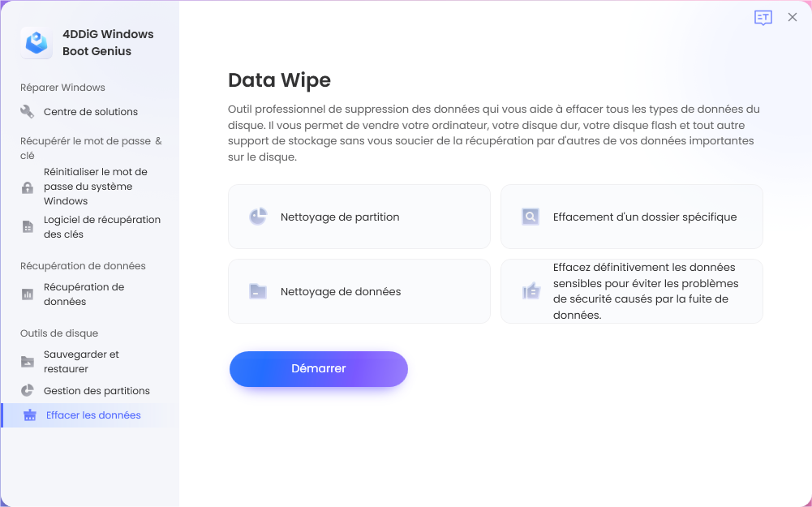
Task: Open the feedback chat icon at top right
Action: [763, 18]
